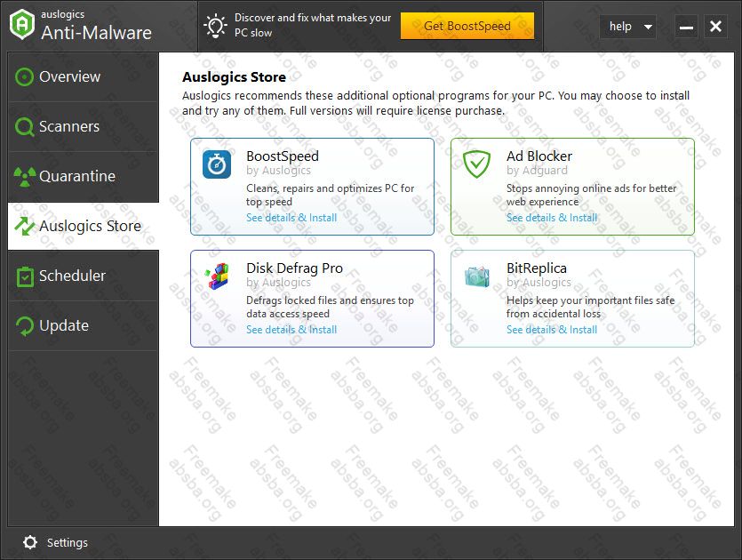Viewport: 742px width, 560px height.
Task: Click the Auslogics Store arrows icon
Action: click(25, 227)
